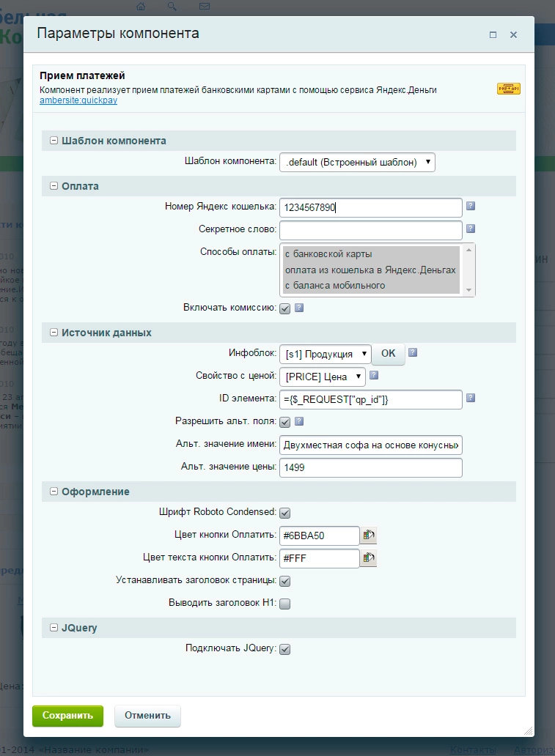Image resolution: width=555 pixels, height=756 pixels.
Task: Open help for Номер Яндекс кошелька
Action: [x=471, y=206]
